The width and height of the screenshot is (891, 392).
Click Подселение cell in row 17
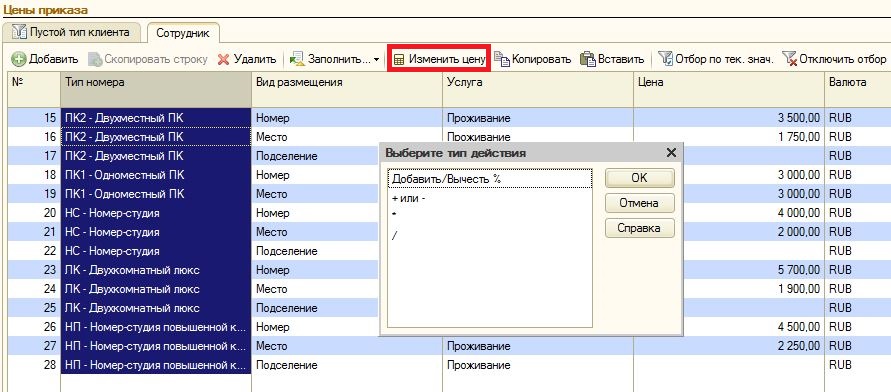[315, 156]
